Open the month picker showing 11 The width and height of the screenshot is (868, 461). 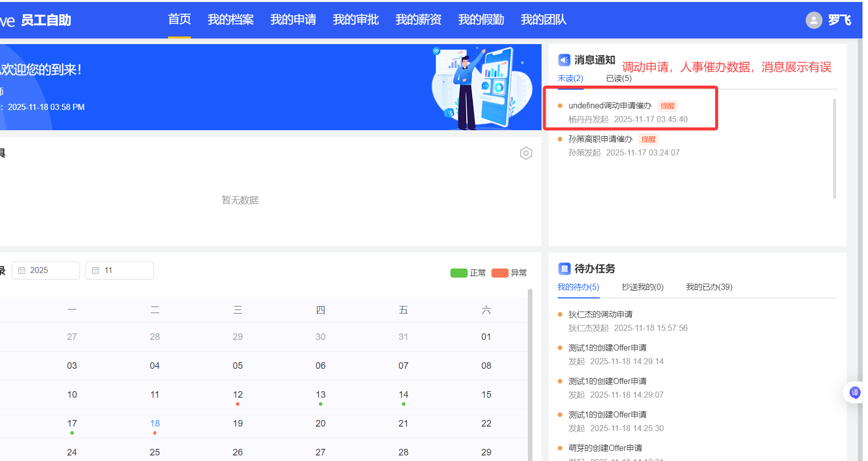pyautogui.click(x=119, y=271)
